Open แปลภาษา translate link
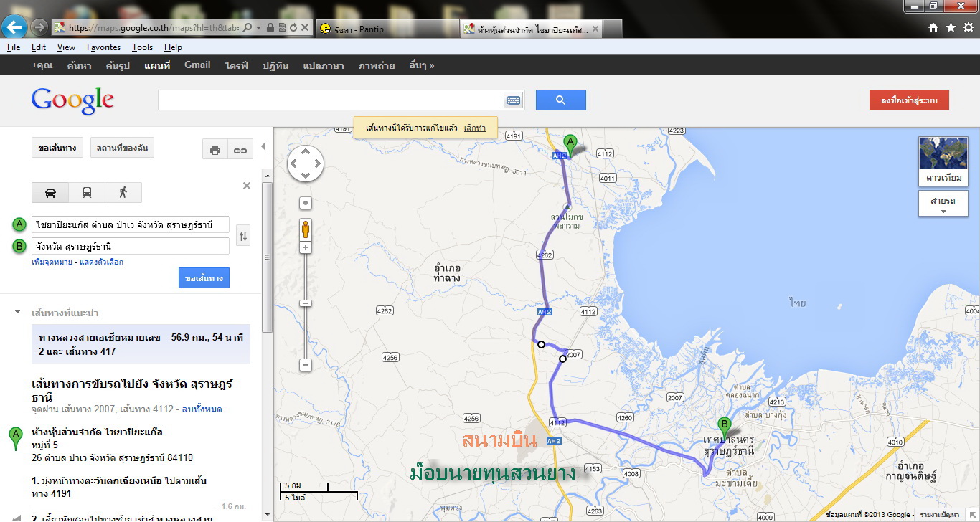The image size is (980, 522). [324, 65]
